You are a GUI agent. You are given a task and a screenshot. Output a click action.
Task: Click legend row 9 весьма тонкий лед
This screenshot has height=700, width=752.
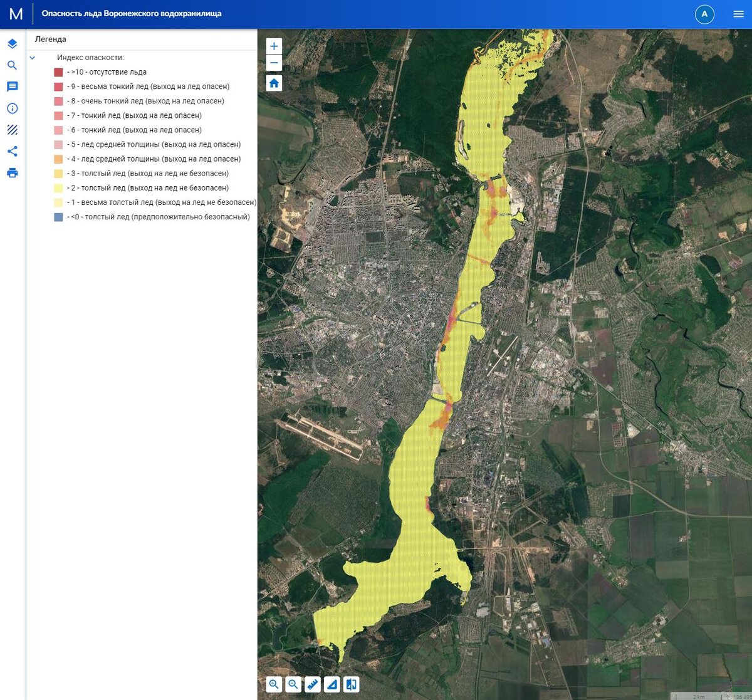142,86
